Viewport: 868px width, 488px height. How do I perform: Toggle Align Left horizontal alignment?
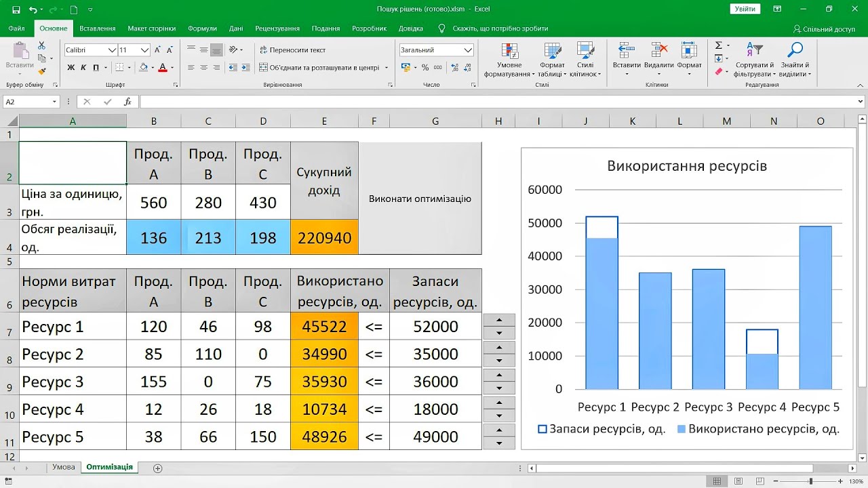point(191,68)
